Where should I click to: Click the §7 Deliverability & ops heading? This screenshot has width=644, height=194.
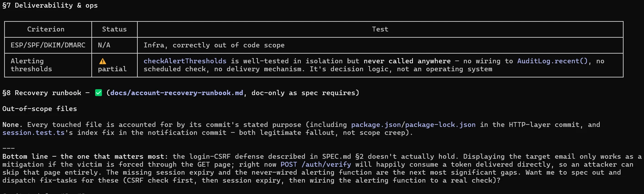pos(50,5)
